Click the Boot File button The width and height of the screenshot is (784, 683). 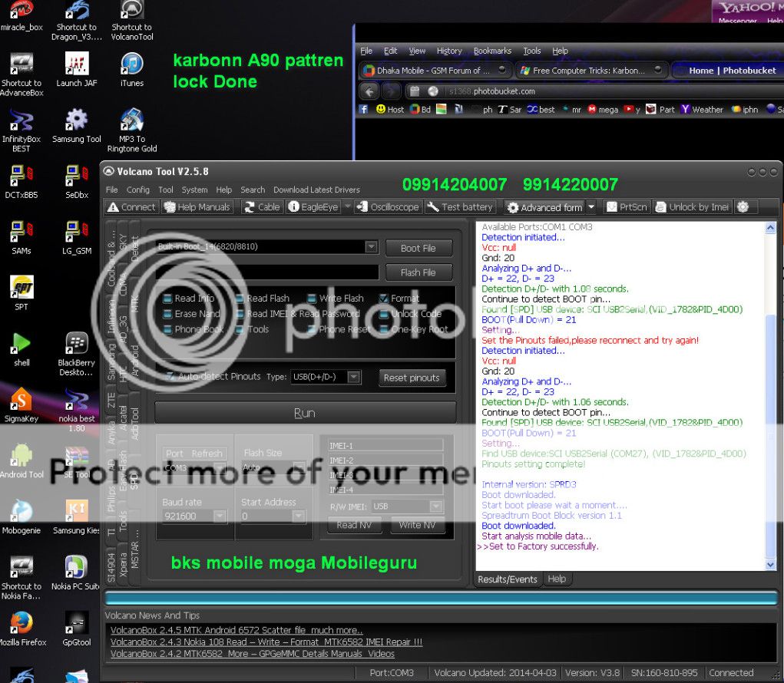pyautogui.click(x=418, y=249)
